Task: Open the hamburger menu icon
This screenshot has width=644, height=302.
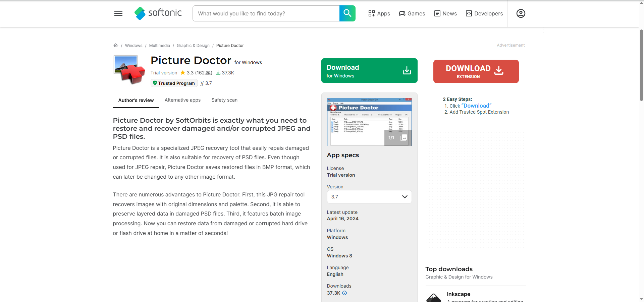Action: point(118,13)
